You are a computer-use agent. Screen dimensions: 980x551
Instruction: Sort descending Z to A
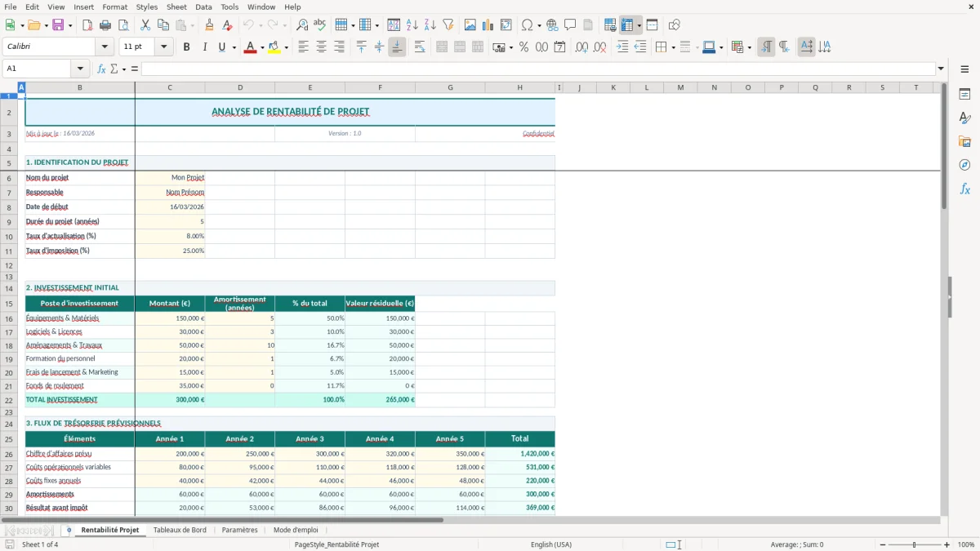coord(430,25)
